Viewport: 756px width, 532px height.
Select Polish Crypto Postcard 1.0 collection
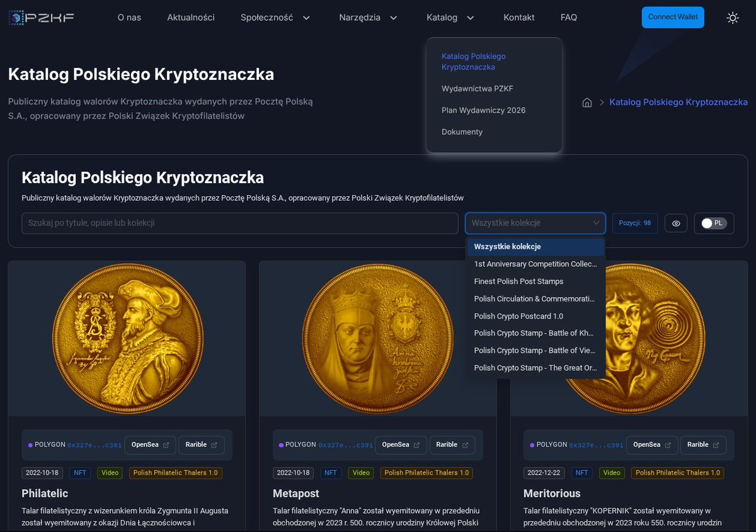[535, 316]
